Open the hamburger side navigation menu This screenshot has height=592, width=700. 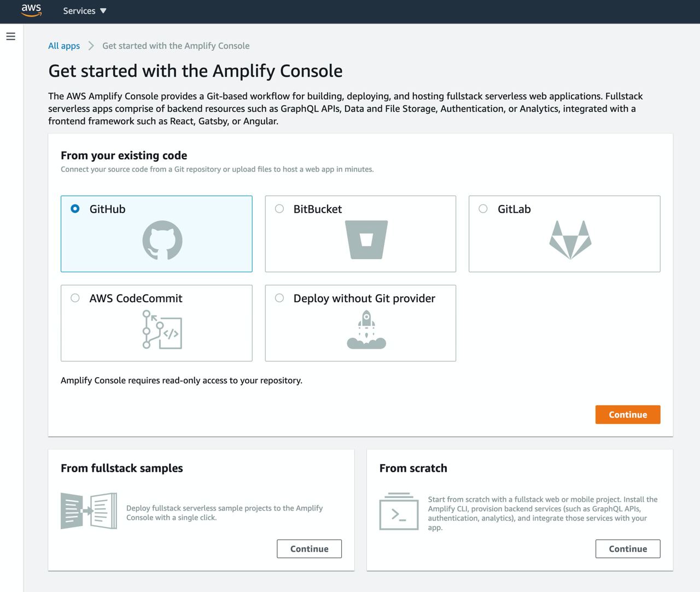10,37
